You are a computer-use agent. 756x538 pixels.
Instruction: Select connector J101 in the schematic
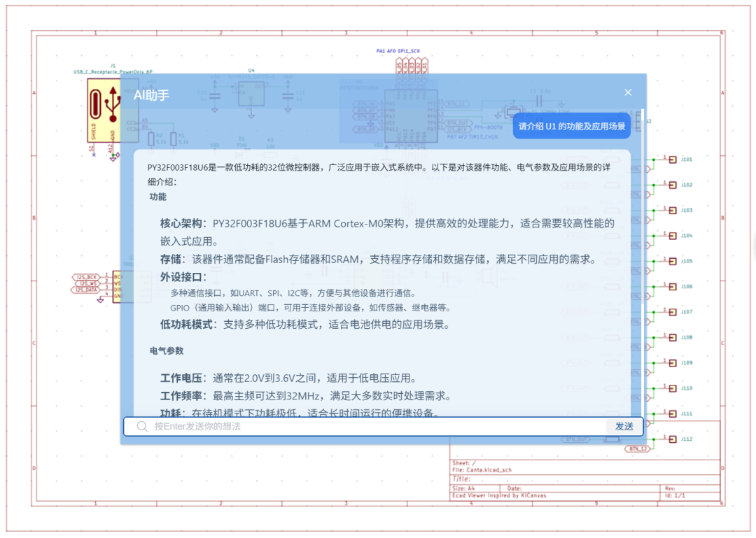(673, 160)
